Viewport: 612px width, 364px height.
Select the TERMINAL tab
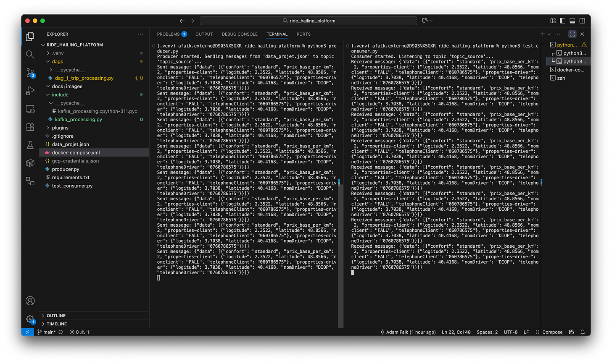click(277, 34)
